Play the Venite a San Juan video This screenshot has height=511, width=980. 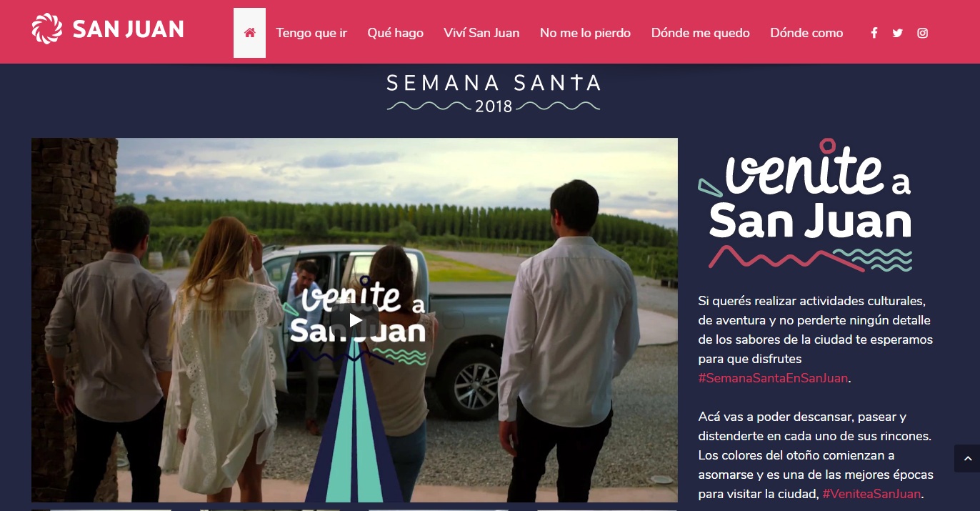(x=355, y=320)
